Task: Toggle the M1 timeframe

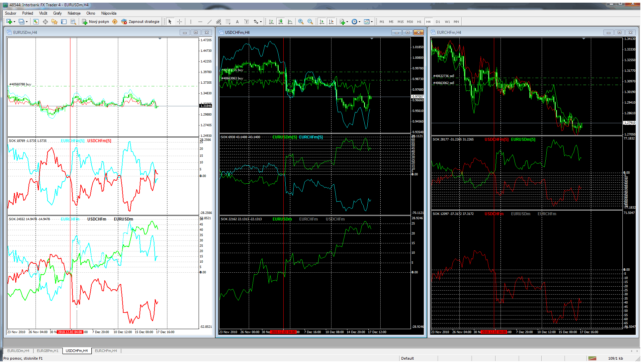Action: 382,22
